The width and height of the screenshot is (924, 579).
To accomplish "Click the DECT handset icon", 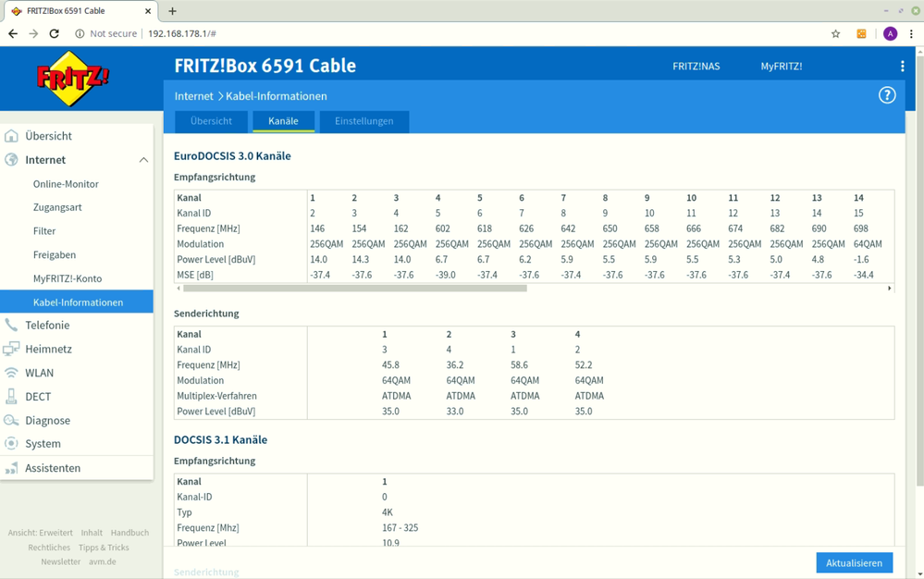I will tap(11, 397).
